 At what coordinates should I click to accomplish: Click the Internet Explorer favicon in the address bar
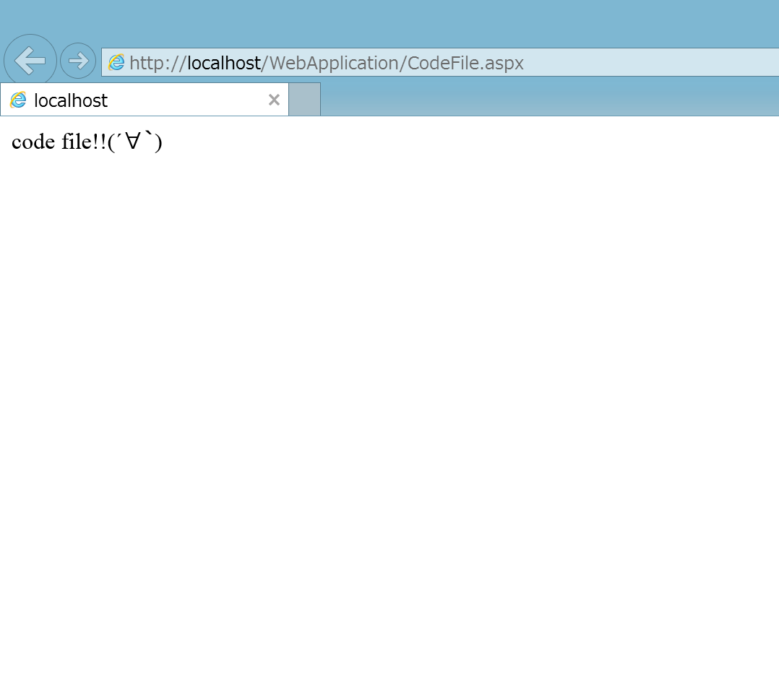pyautogui.click(x=115, y=63)
